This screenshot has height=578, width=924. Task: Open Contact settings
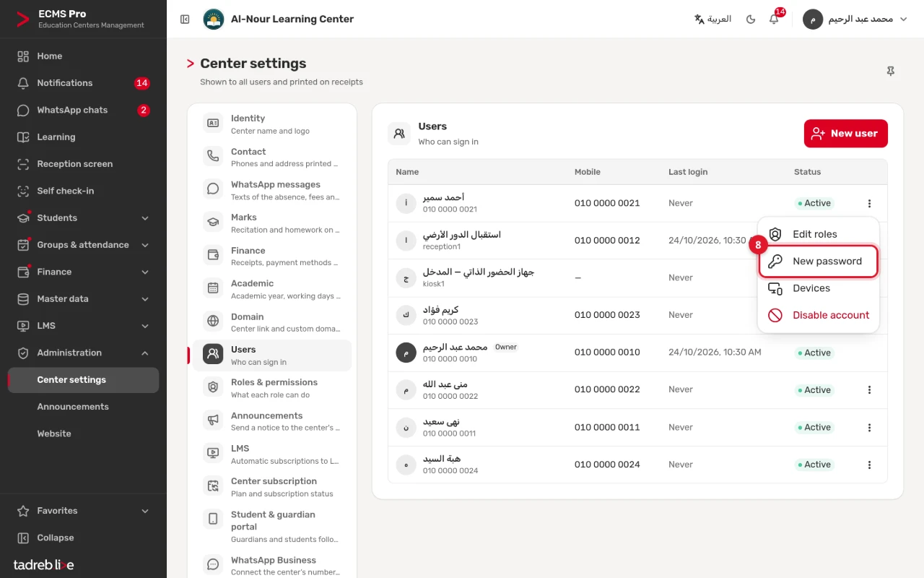(x=272, y=158)
